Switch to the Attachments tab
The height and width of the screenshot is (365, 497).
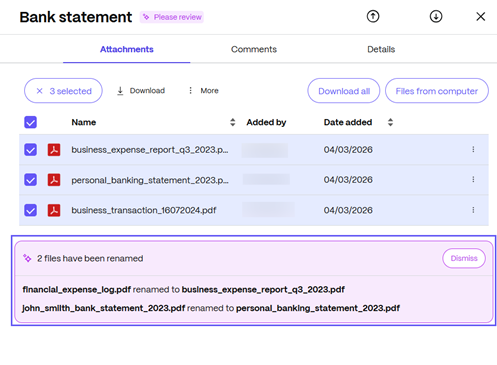point(127,49)
